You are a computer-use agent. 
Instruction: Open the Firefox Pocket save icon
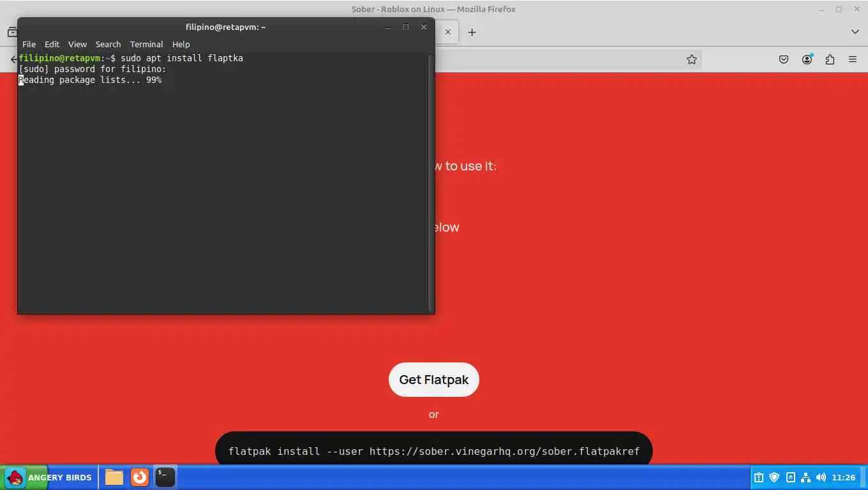(784, 59)
